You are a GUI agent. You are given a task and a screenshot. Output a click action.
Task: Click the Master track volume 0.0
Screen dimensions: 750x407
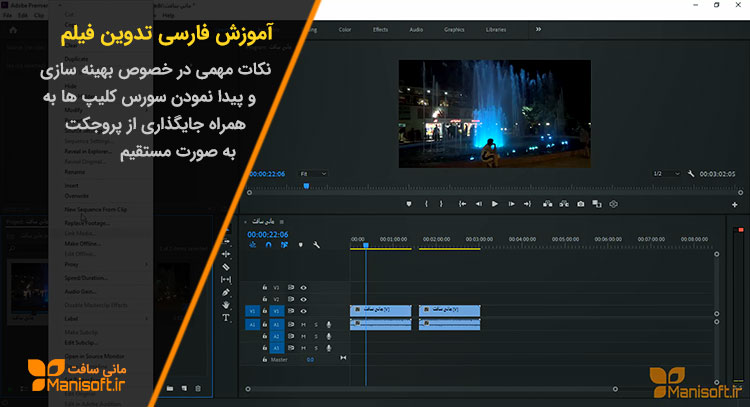(310, 360)
